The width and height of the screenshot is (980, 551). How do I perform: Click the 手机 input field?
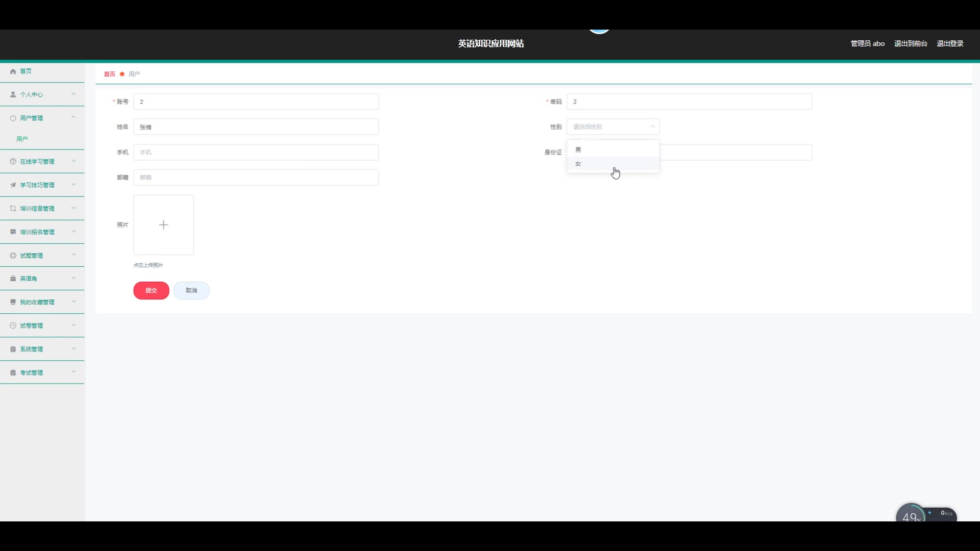click(256, 152)
